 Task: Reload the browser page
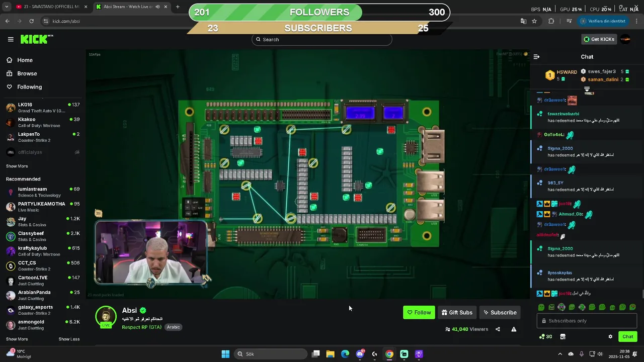[x=31, y=21]
